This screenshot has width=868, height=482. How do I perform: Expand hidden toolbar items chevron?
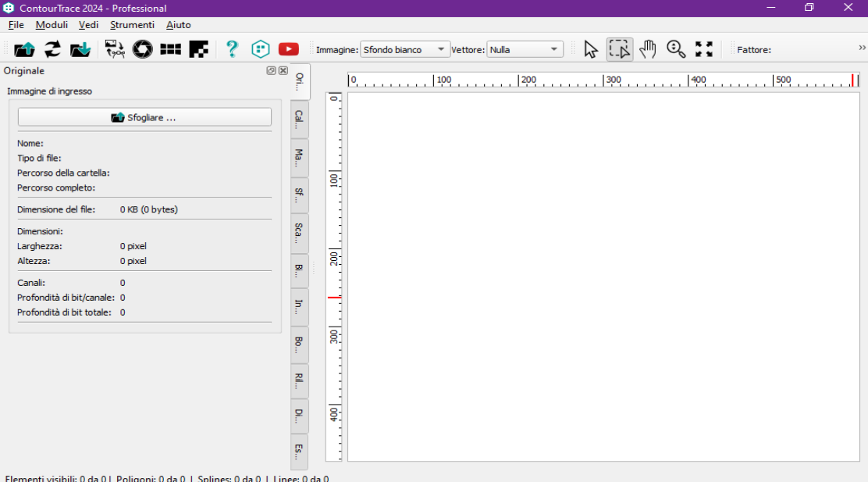point(862,48)
